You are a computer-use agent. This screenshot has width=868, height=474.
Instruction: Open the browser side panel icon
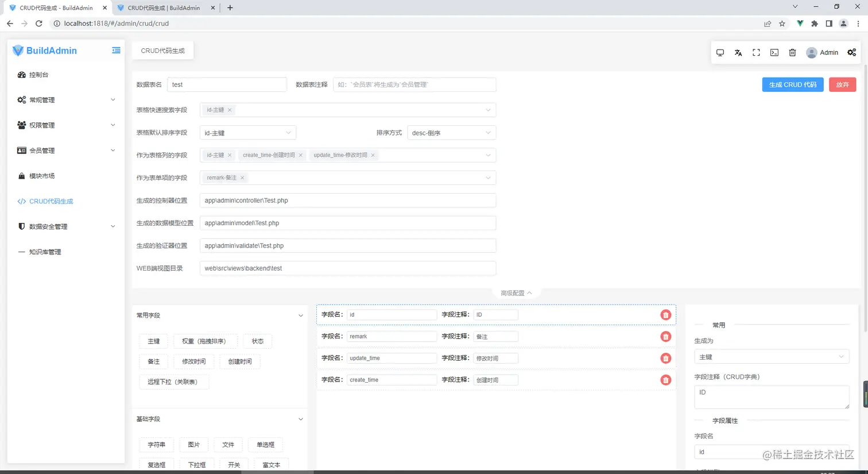click(829, 24)
